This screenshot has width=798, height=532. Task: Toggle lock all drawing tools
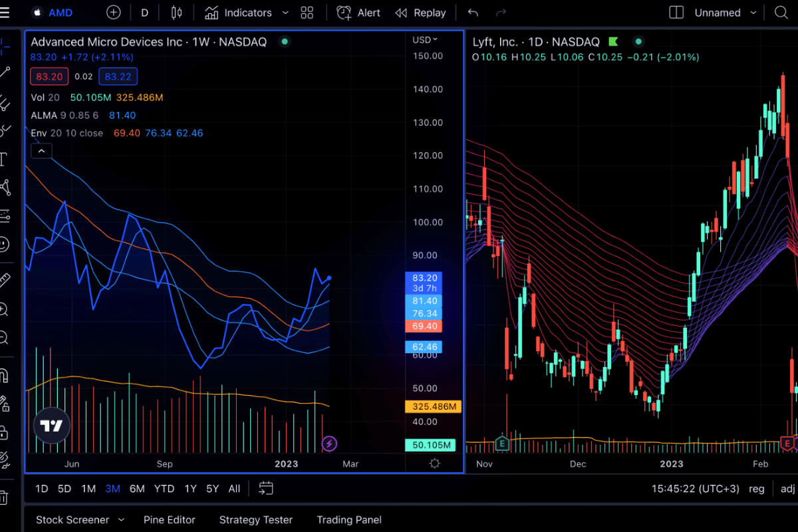click(x=4, y=432)
